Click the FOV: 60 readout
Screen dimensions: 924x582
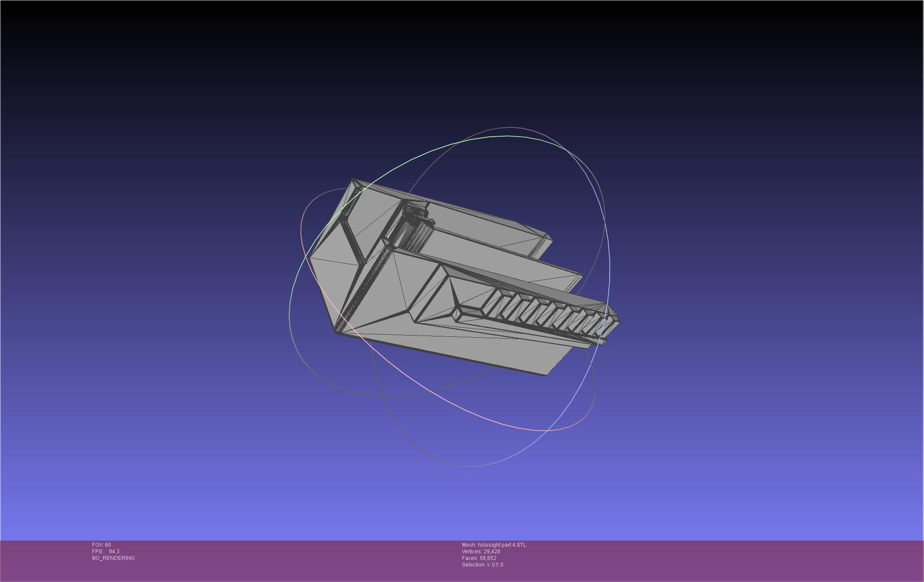point(101,545)
